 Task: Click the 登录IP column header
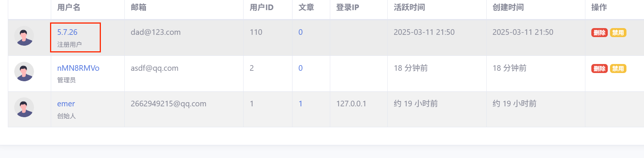347,7
